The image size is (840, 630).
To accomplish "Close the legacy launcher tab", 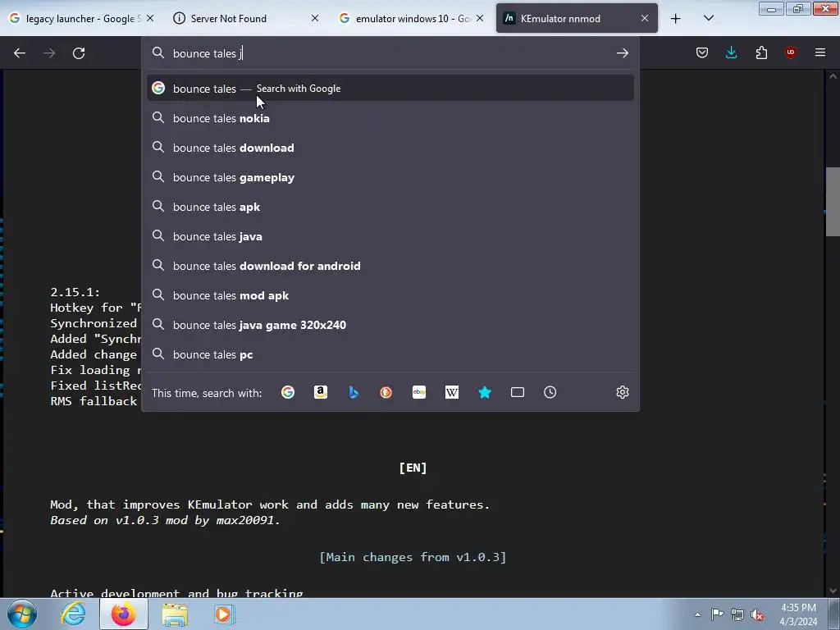I will click(150, 18).
